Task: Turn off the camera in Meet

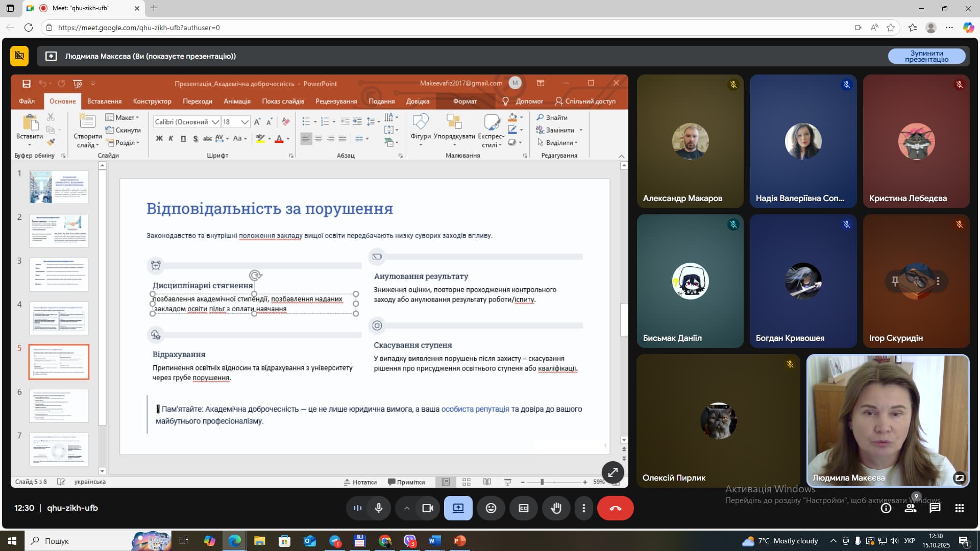Action: [x=427, y=508]
